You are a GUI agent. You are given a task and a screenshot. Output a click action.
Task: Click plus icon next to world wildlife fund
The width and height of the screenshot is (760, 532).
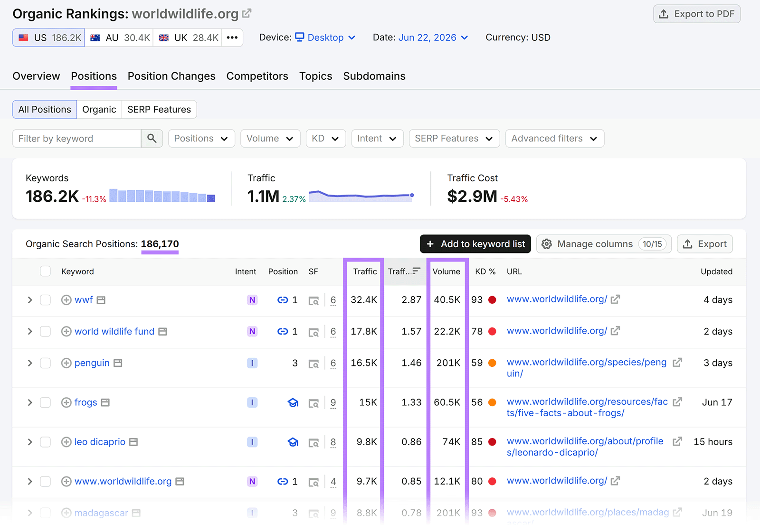tap(66, 331)
